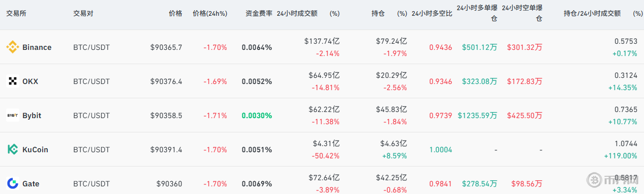Click open interest $42.25亿
The image size is (644, 194).
click(391, 178)
